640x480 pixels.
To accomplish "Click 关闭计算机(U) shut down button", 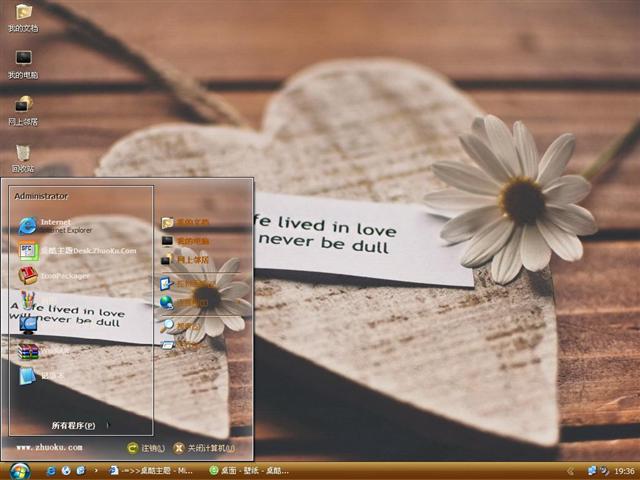I will 204,448.
